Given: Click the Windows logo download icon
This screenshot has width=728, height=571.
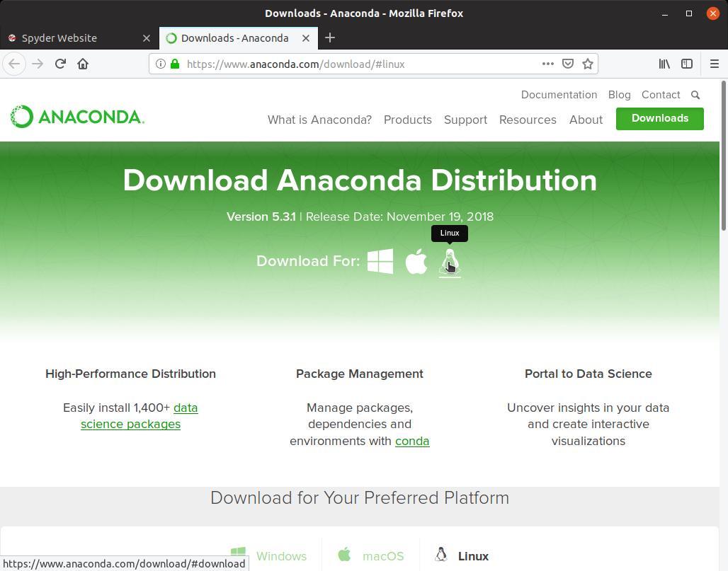Looking at the screenshot, I should pos(380,261).
